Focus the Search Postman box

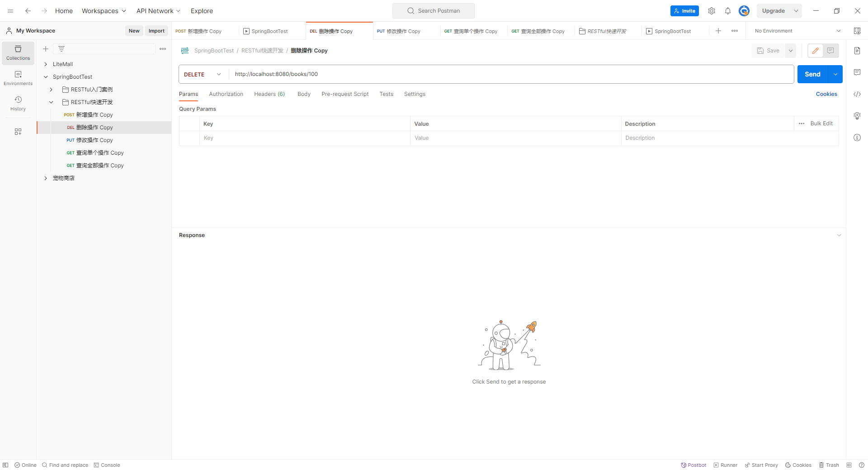pyautogui.click(x=434, y=11)
